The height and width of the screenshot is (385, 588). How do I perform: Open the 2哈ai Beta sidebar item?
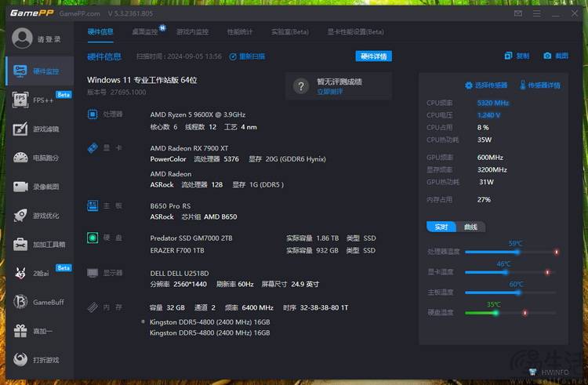tap(40, 274)
